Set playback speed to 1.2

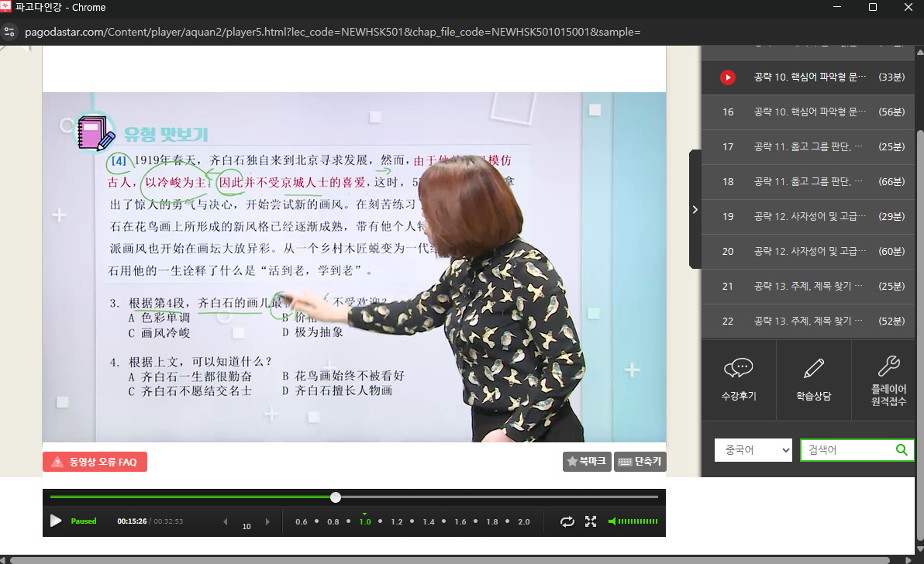click(x=397, y=521)
